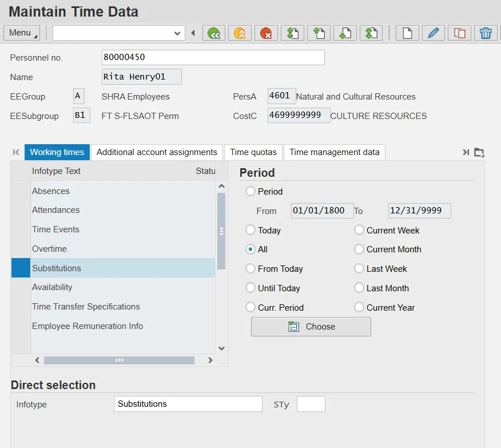
Task: Switch to the Time quotas tab
Action: 253,152
